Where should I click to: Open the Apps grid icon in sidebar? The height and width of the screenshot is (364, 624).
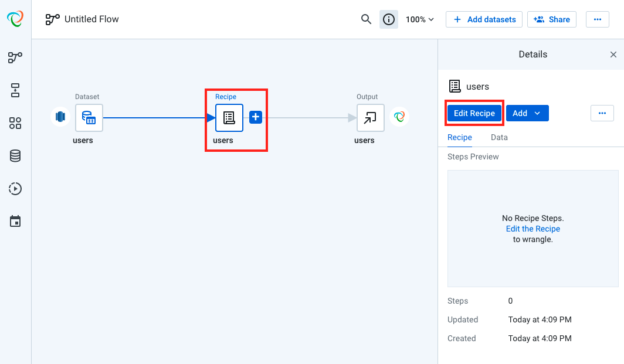pos(15,123)
